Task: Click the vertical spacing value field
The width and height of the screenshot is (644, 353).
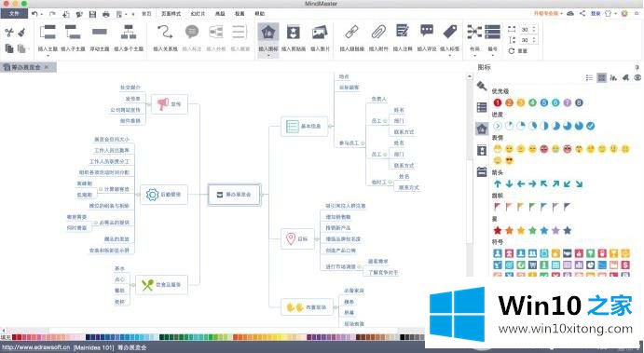Action: [525, 40]
